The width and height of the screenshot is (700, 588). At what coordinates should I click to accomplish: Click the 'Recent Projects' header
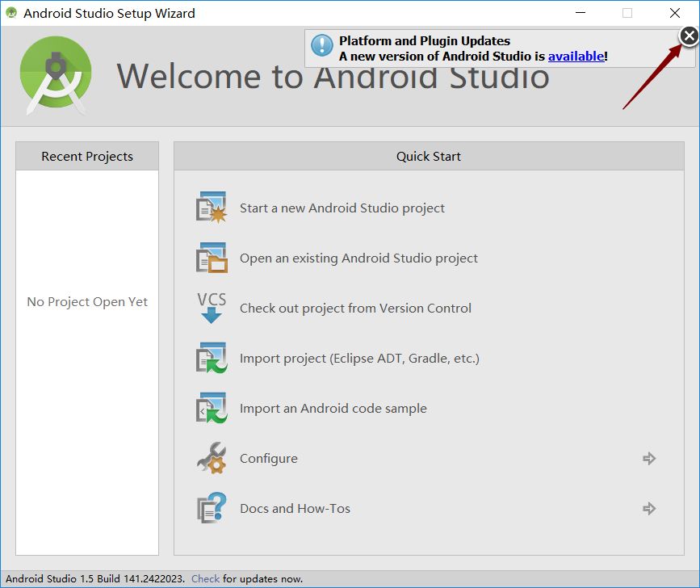[87, 156]
